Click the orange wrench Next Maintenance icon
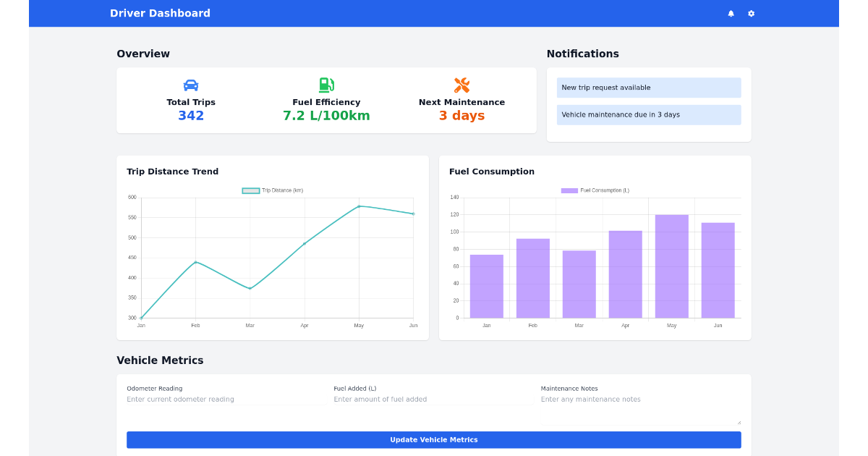Screen dimensions: 868x456 462,83
